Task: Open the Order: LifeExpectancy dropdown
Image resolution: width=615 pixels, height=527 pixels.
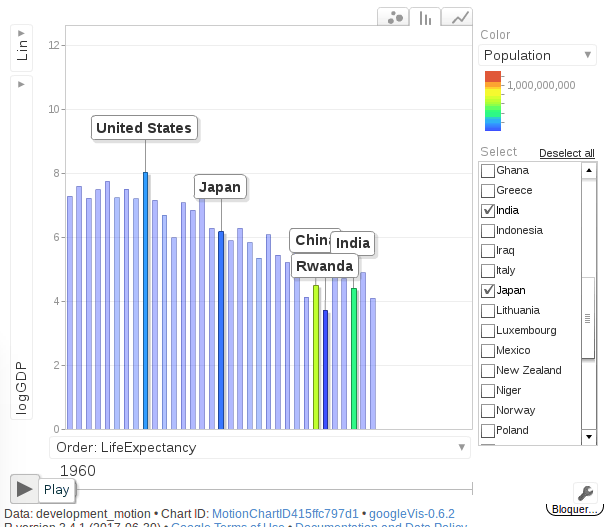Action: click(x=259, y=448)
